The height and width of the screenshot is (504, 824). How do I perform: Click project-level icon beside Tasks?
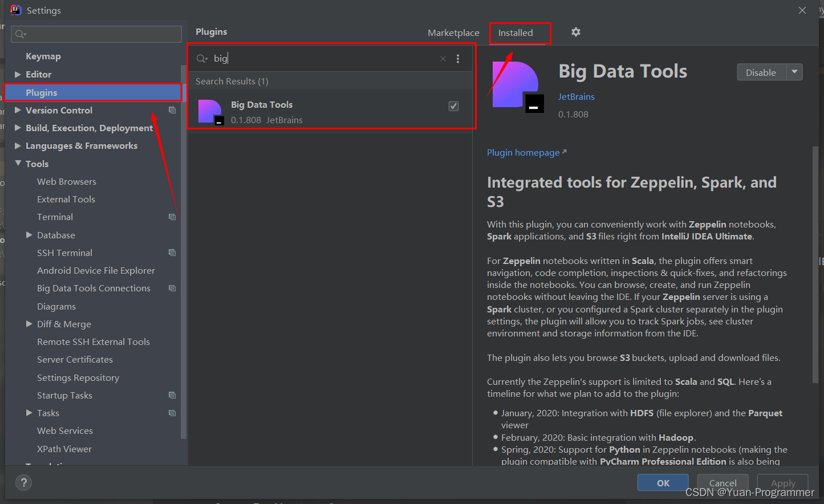(172, 413)
